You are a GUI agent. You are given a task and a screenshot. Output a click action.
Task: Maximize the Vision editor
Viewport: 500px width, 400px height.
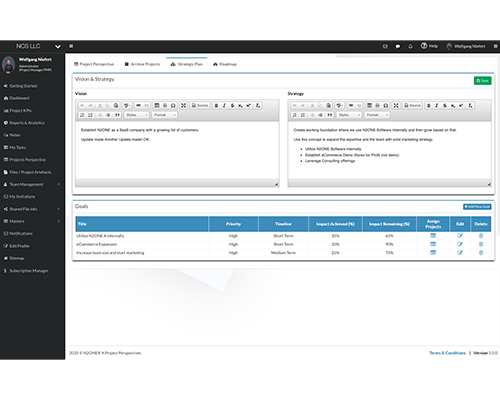183,106
